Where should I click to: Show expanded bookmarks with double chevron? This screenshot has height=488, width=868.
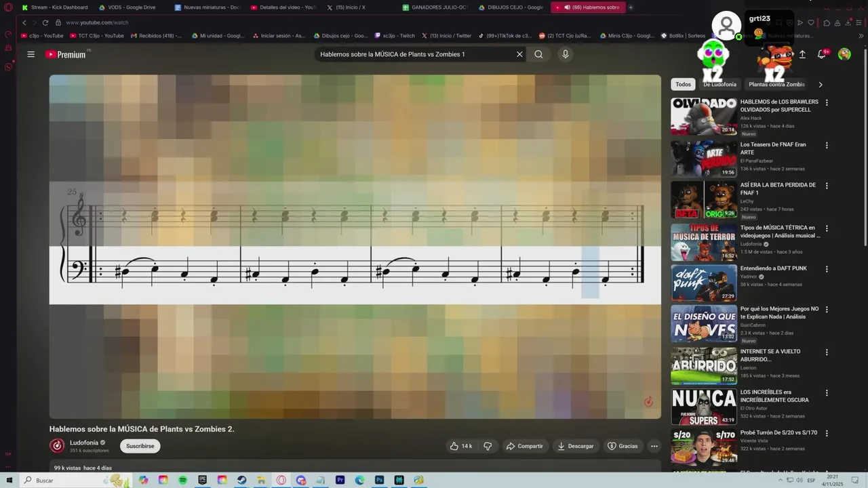click(x=862, y=36)
